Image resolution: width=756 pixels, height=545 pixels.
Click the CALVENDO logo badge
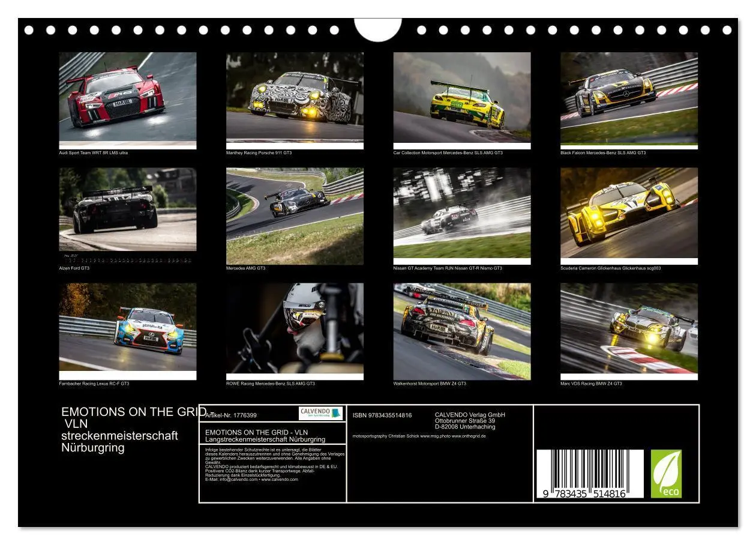click(321, 413)
